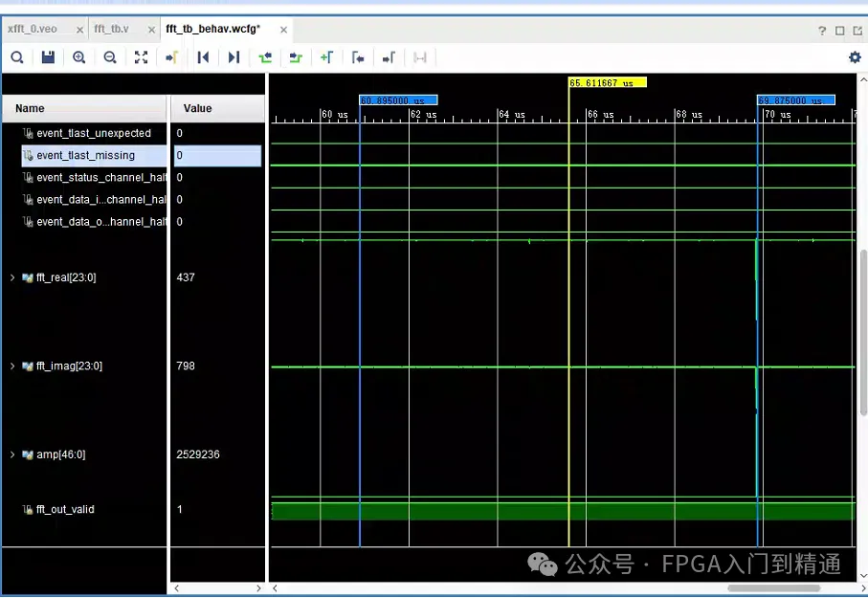Go to the cursor position
The height and width of the screenshot is (598, 868).
pos(171,57)
